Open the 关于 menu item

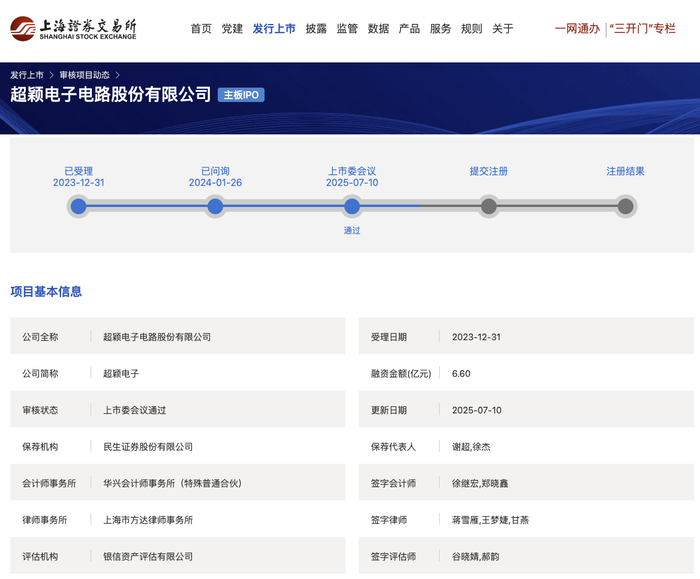coord(503,29)
